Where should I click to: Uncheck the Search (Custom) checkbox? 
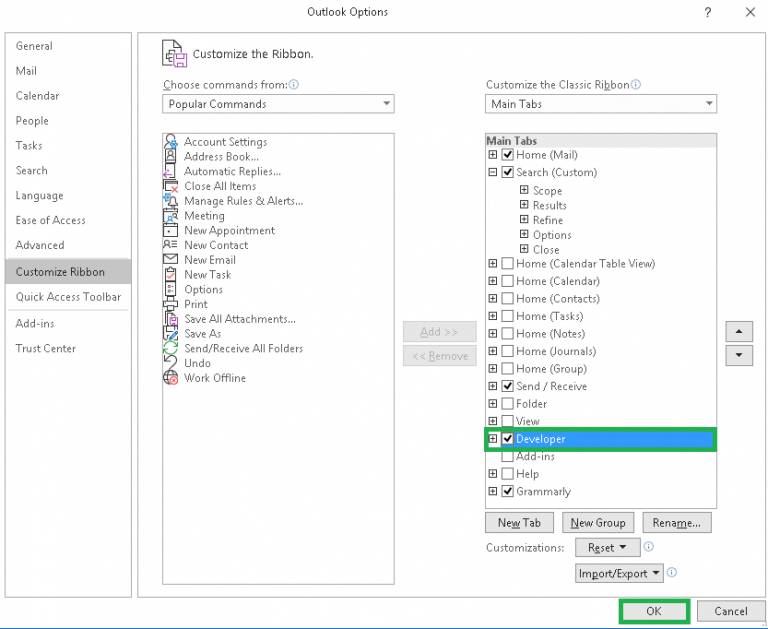[x=508, y=172]
